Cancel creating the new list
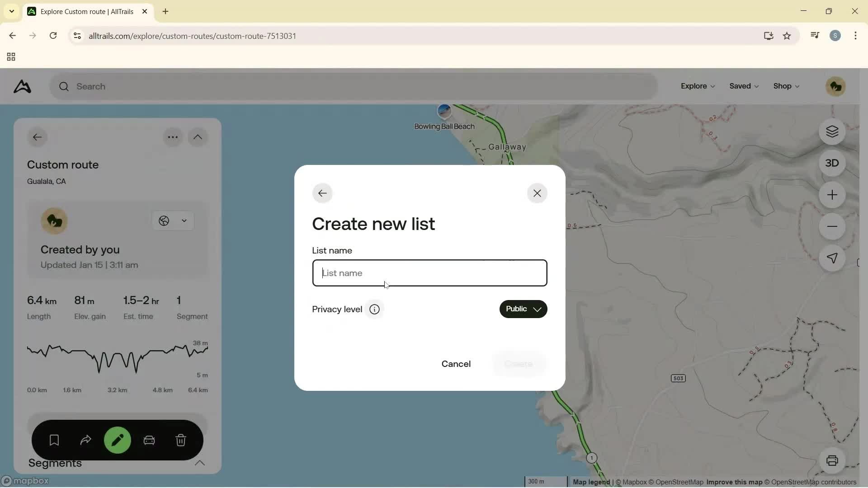Viewport: 868px width, 488px height. click(x=456, y=364)
